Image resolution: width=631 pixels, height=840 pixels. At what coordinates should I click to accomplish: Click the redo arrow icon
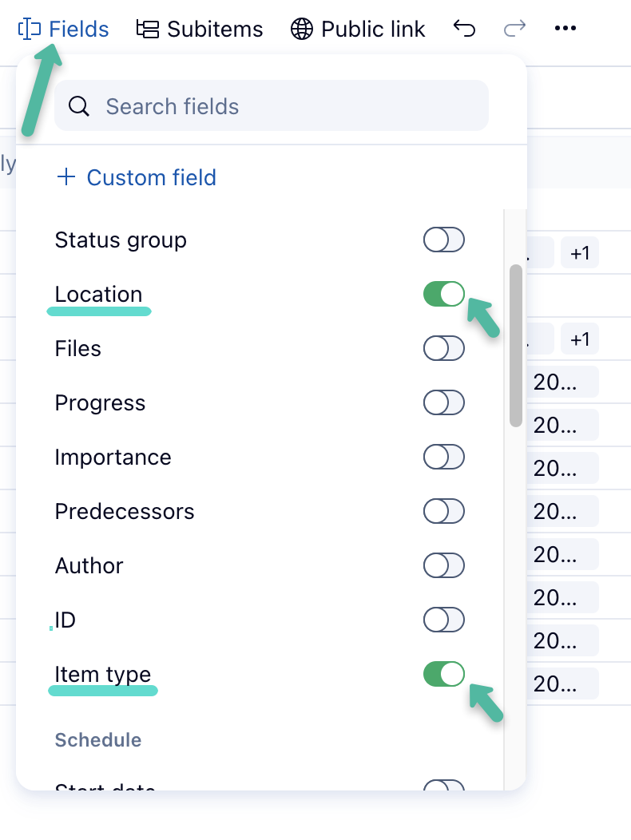[x=515, y=29]
